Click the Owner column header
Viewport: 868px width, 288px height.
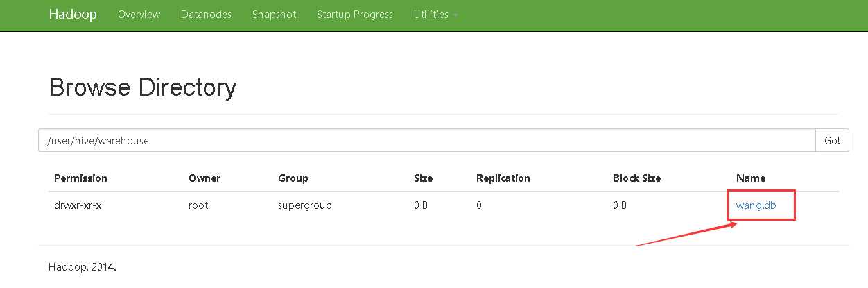204,178
